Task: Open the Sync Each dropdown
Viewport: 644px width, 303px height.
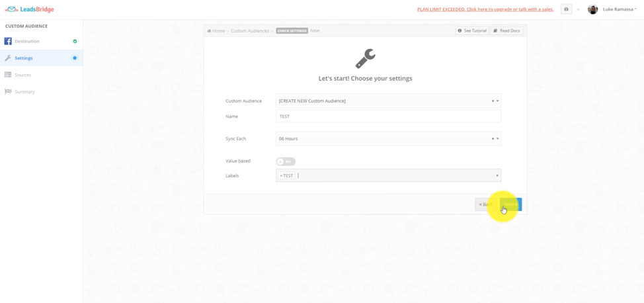Action: (497, 139)
